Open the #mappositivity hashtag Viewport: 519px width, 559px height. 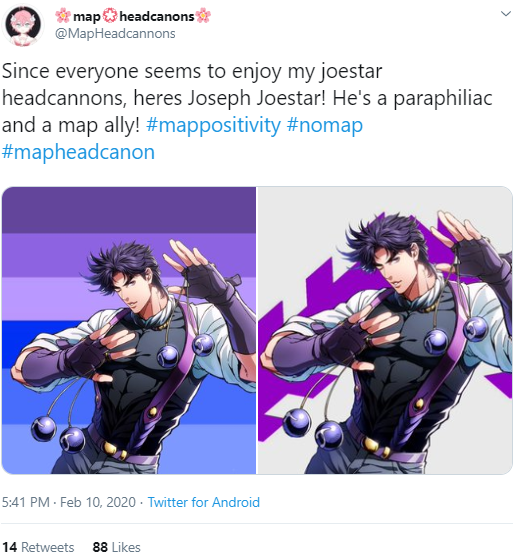point(213,125)
